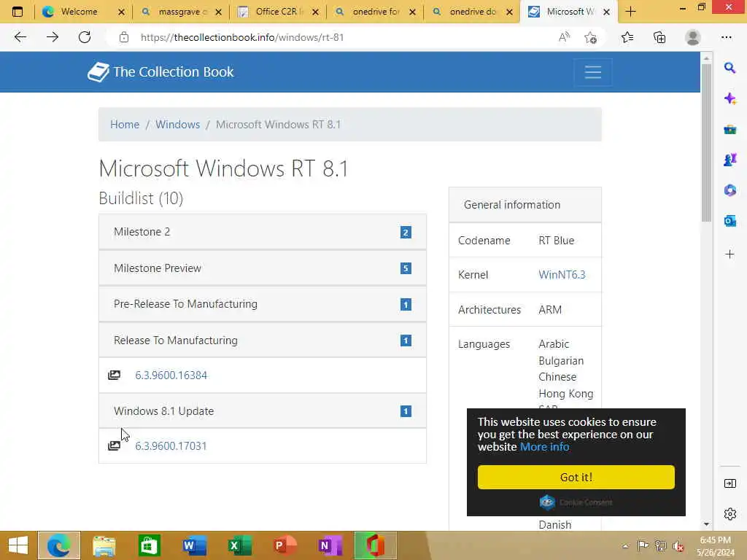Viewport: 747px width, 560px height.
Task: Open Excel from the taskbar
Action: 239,545
